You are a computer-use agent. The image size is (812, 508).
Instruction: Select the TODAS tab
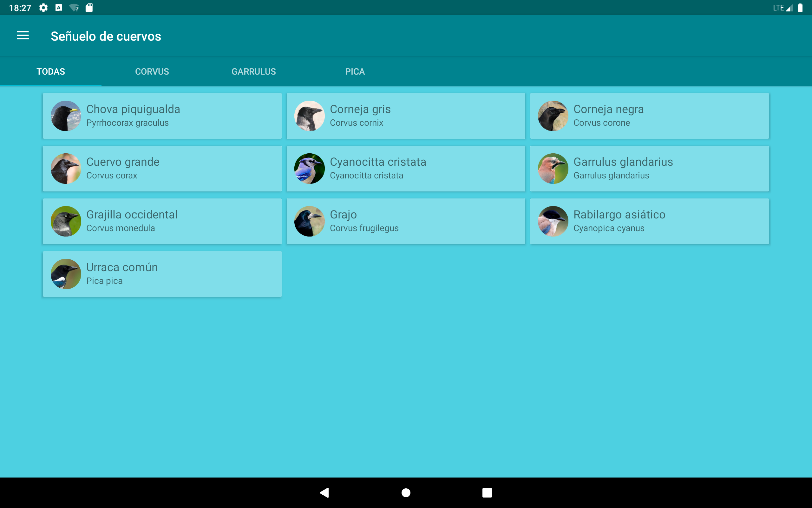pos(51,71)
